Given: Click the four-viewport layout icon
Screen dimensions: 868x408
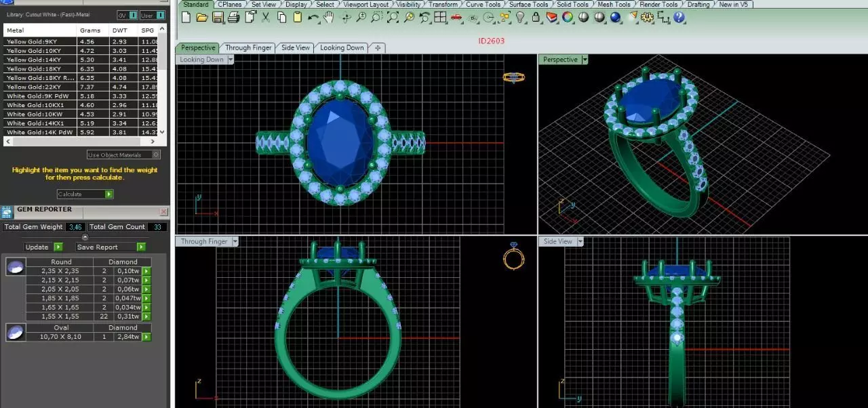Looking at the screenshot, I should [x=439, y=17].
